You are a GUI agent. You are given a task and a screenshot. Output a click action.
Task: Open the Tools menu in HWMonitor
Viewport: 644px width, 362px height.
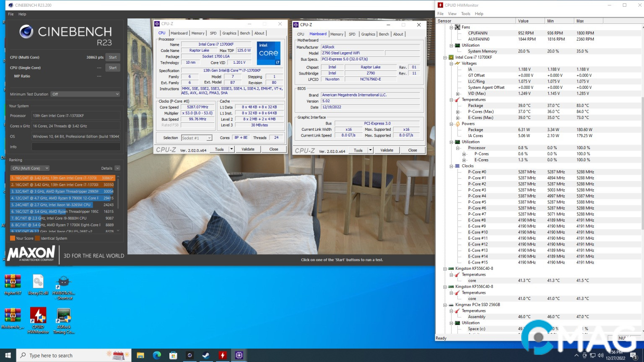coord(465,14)
